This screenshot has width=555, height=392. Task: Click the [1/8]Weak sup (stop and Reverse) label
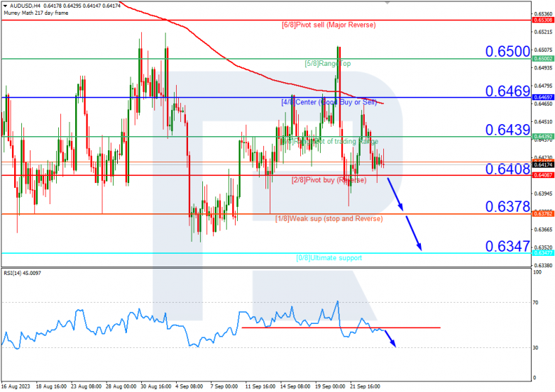click(x=329, y=219)
